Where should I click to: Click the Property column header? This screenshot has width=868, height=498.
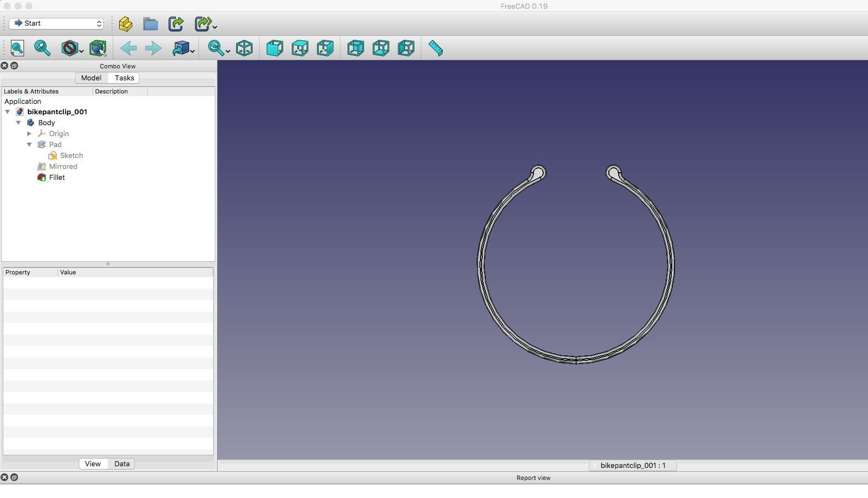[x=30, y=272]
